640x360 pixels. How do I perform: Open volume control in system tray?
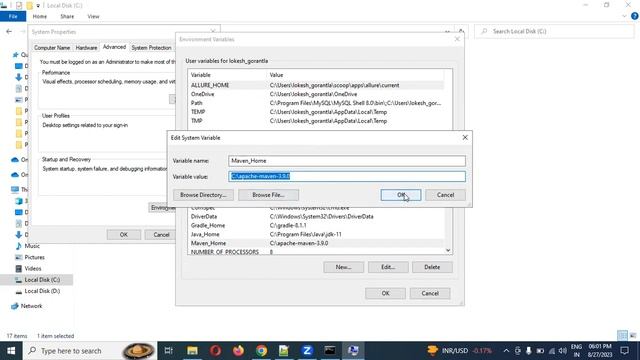pyautogui.click(x=563, y=351)
